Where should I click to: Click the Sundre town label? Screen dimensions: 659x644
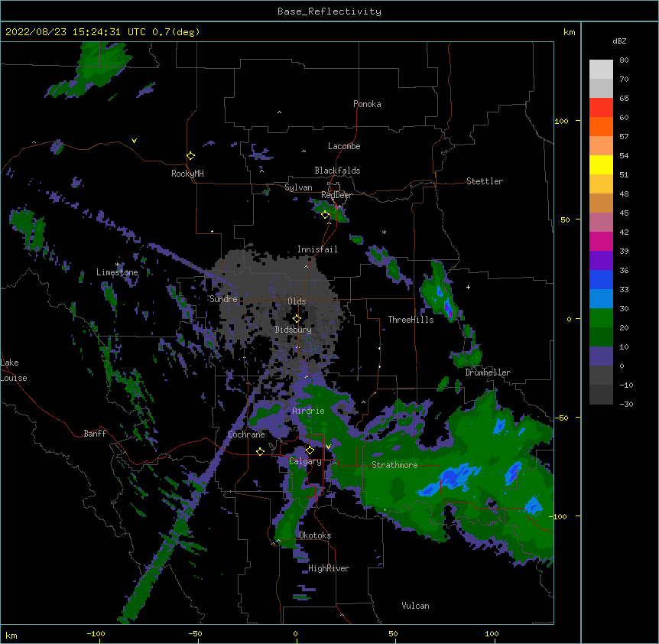tap(223, 299)
